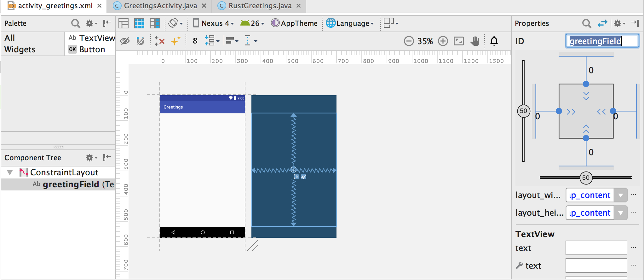Activate the pan hand tool
Image resolution: width=644 pixels, height=280 pixels.
pyautogui.click(x=475, y=41)
